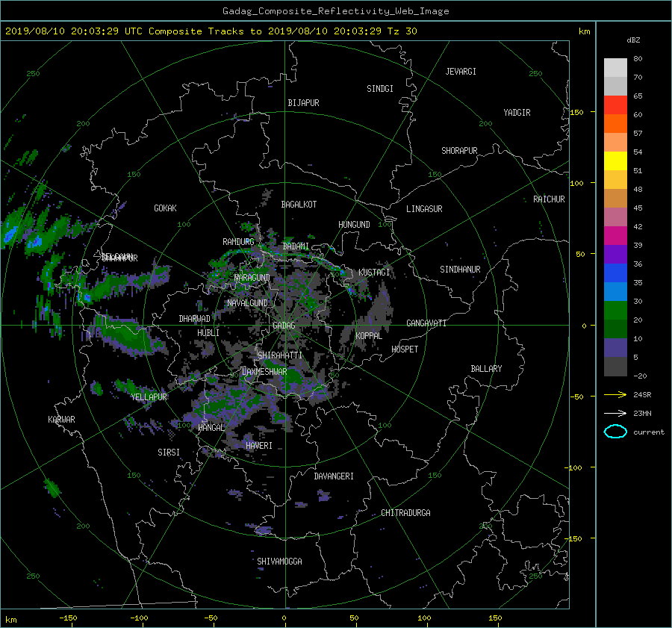The width and height of the screenshot is (672, 628).
Task: Click the yellow 24SR arrow legend icon
Action: pyautogui.click(x=615, y=394)
